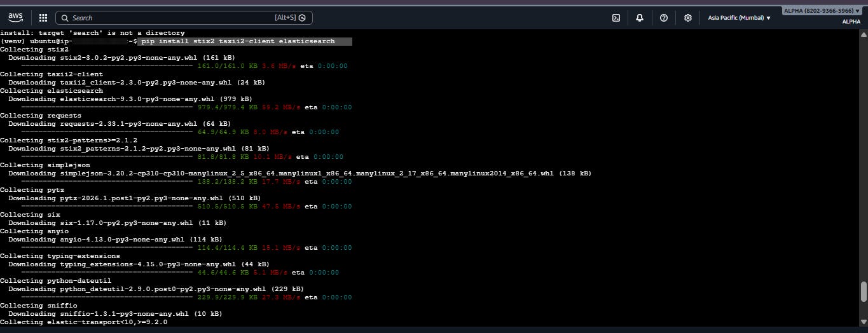Screen dimensions: 868x333
Task: Open the help question mark menu
Action: (x=664, y=18)
